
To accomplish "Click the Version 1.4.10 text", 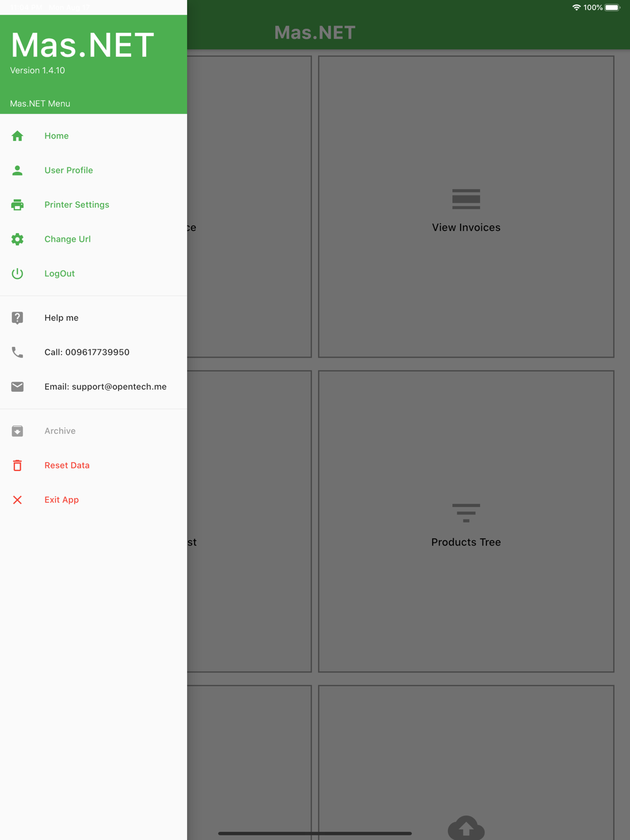I will click(x=37, y=71).
